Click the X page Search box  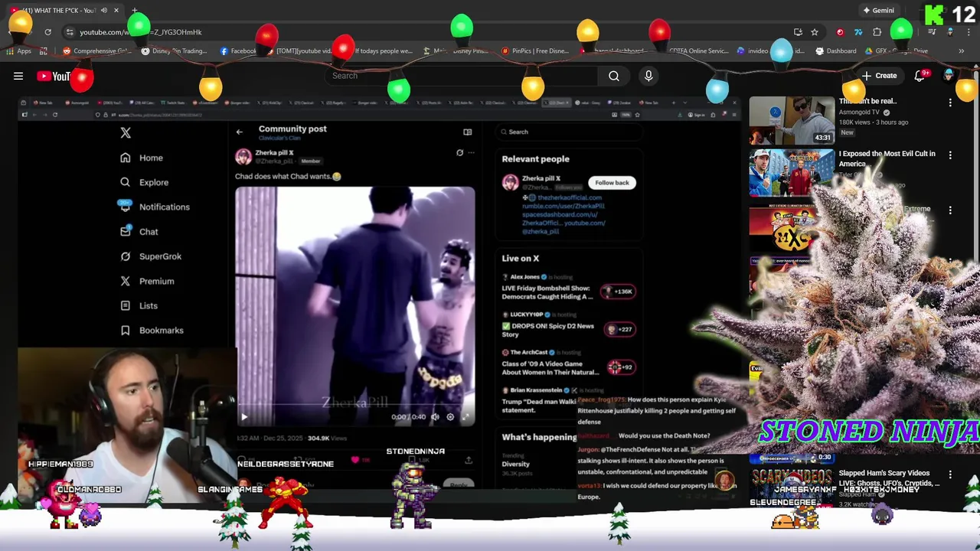[570, 132]
